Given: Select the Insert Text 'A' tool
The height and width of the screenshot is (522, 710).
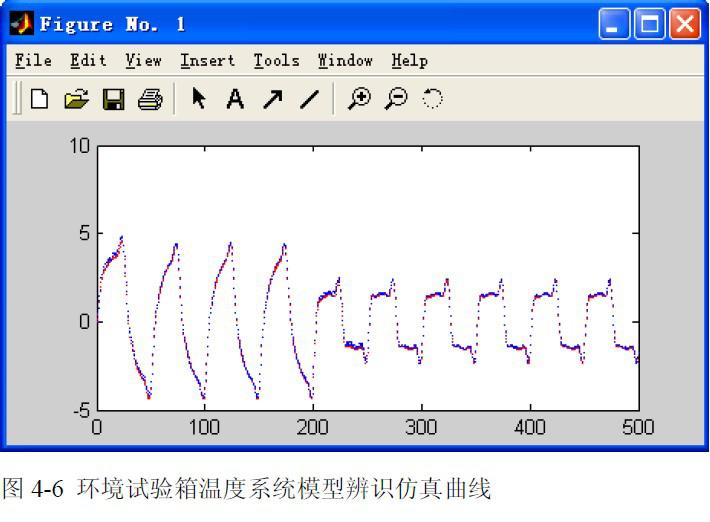Looking at the screenshot, I should tap(235, 99).
